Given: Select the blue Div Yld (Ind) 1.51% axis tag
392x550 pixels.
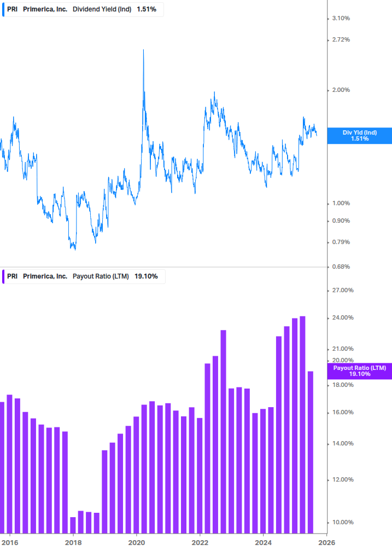Looking at the screenshot, I should tap(359, 135).
